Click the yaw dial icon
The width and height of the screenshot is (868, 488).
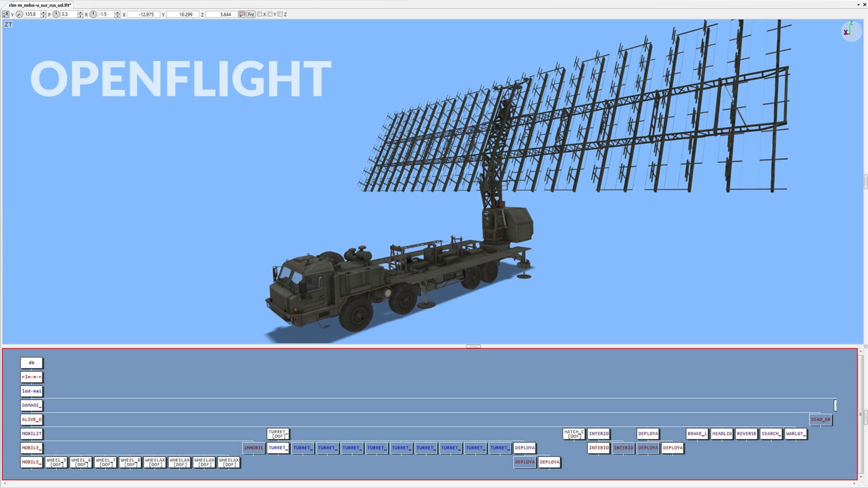coord(19,14)
